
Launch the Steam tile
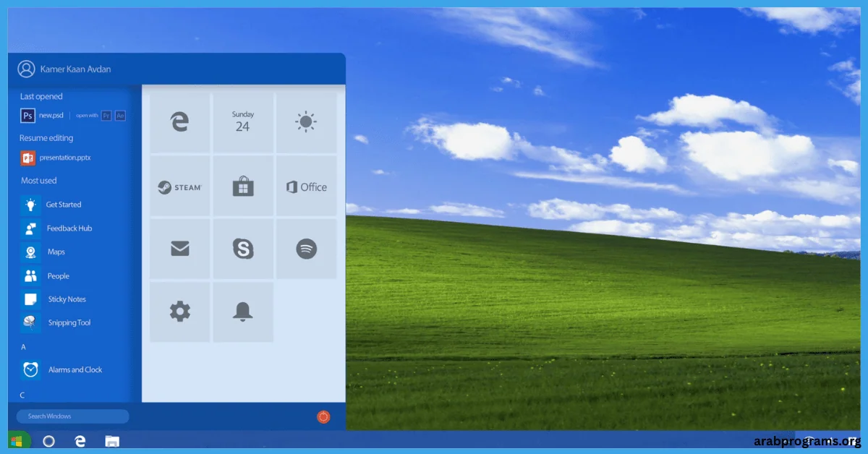click(179, 186)
